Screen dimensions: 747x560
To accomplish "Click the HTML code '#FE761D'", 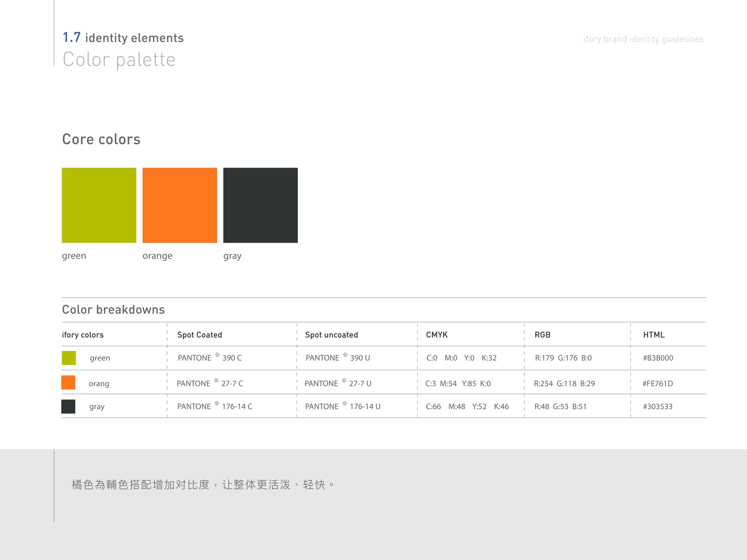I will [657, 384].
